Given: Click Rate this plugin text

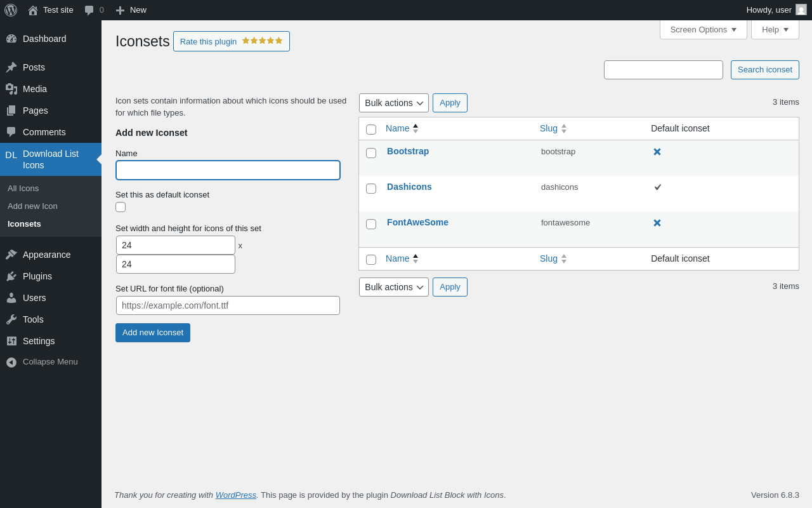Looking at the screenshot, I should (x=208, y=41).
